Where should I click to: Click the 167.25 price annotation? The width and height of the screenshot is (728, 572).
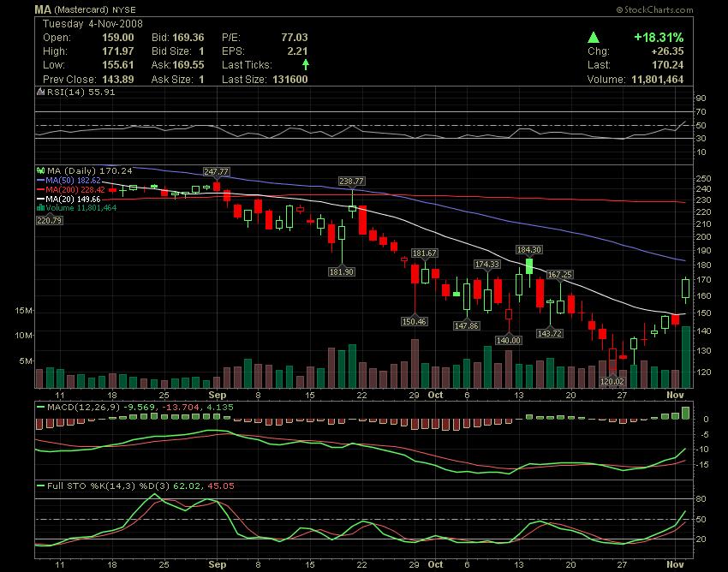(560, 274)
